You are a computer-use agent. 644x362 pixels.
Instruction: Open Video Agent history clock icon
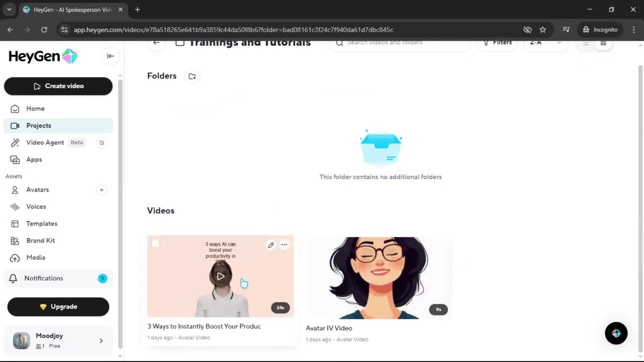(102, 143)
